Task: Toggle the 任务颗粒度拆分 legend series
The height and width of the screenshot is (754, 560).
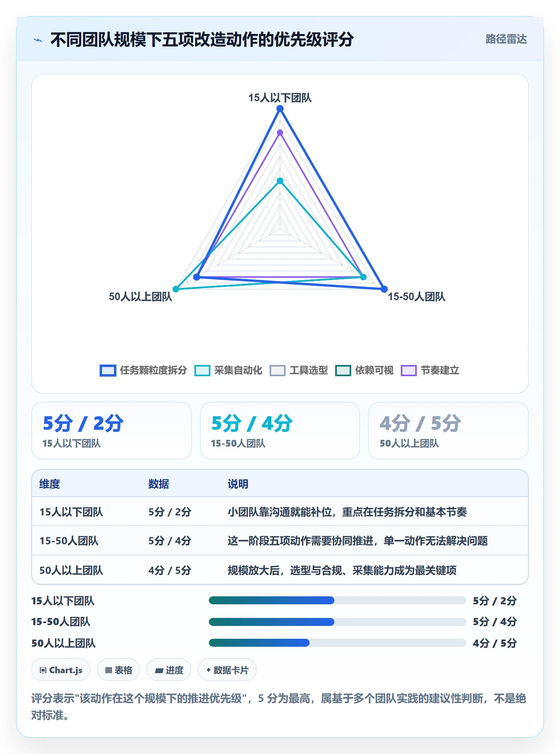Action: tap(143, 370)
